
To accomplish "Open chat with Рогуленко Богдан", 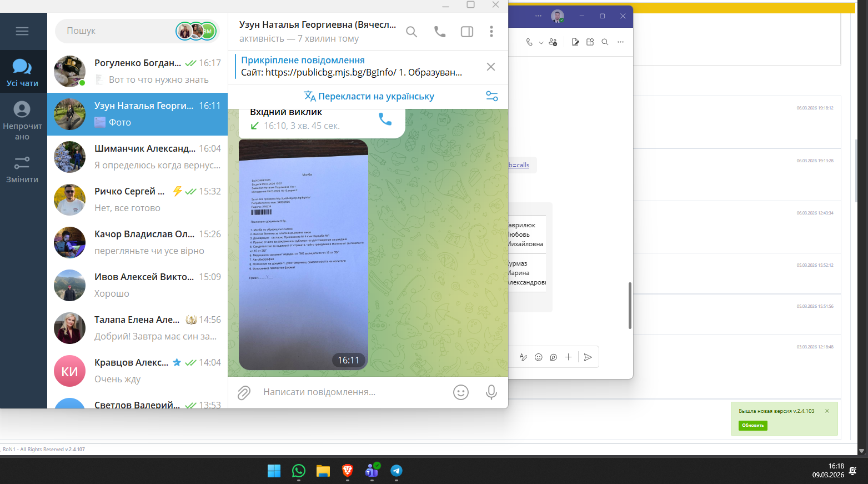I will point(138,71).
